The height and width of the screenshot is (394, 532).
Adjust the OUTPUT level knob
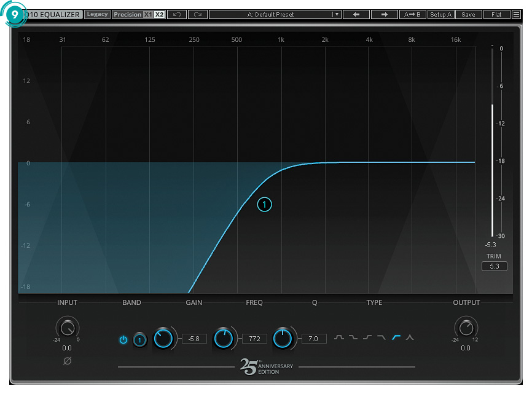[x=466, y=328]
